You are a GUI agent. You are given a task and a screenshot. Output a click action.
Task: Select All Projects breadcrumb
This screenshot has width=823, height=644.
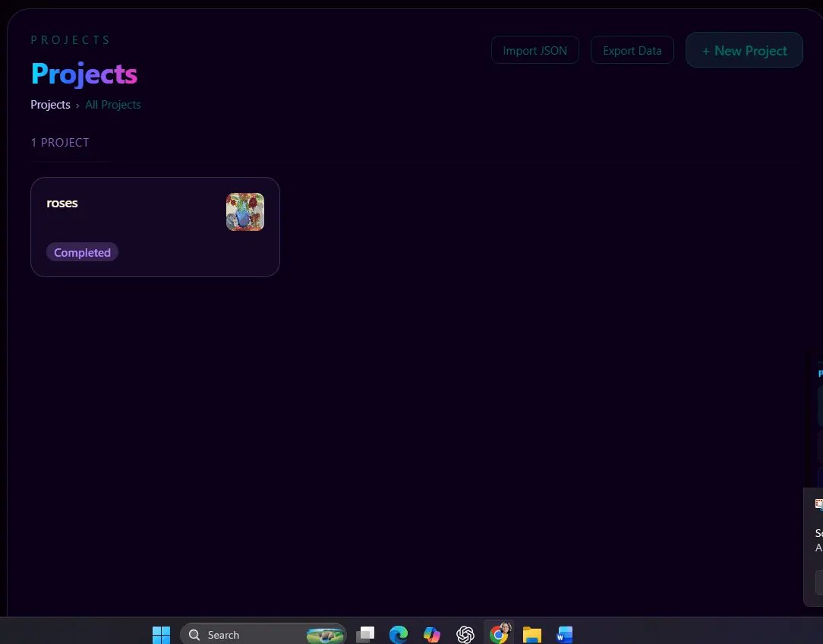(x=113, y=105)
